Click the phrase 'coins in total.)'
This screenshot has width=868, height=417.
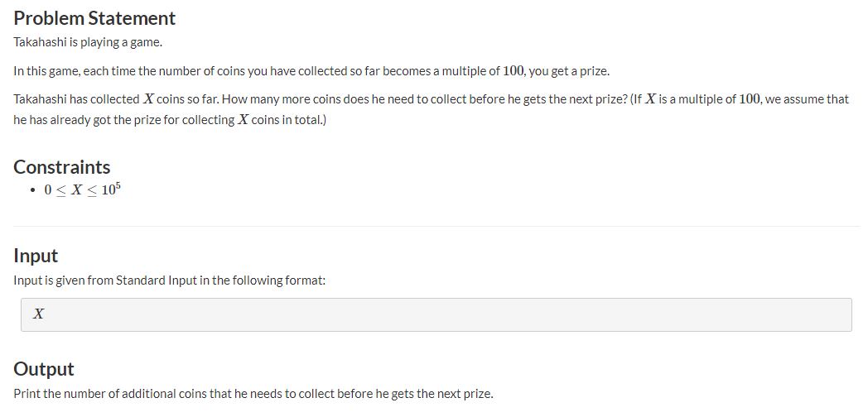click(289, 120)
